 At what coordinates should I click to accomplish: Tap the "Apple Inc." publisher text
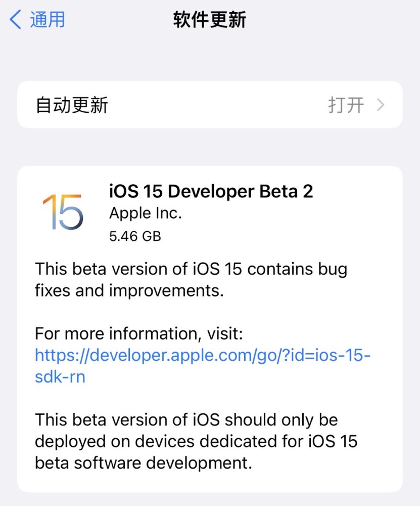point(145,214)
